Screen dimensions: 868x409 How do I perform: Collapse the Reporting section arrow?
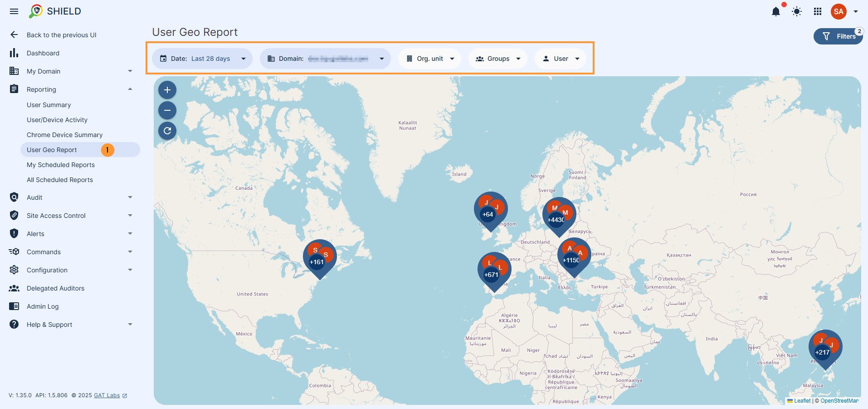coord(130,89)
